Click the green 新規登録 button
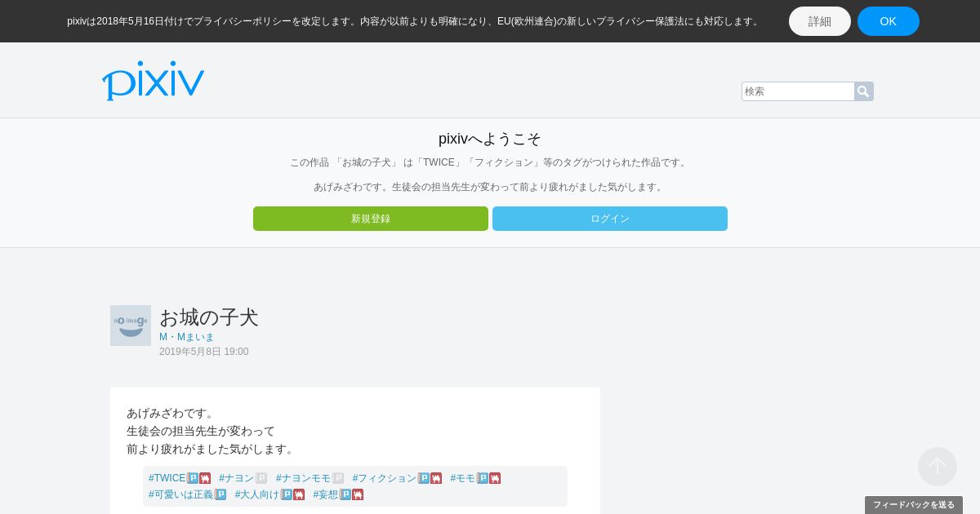 pyautogui.click(x=371, y=219)
